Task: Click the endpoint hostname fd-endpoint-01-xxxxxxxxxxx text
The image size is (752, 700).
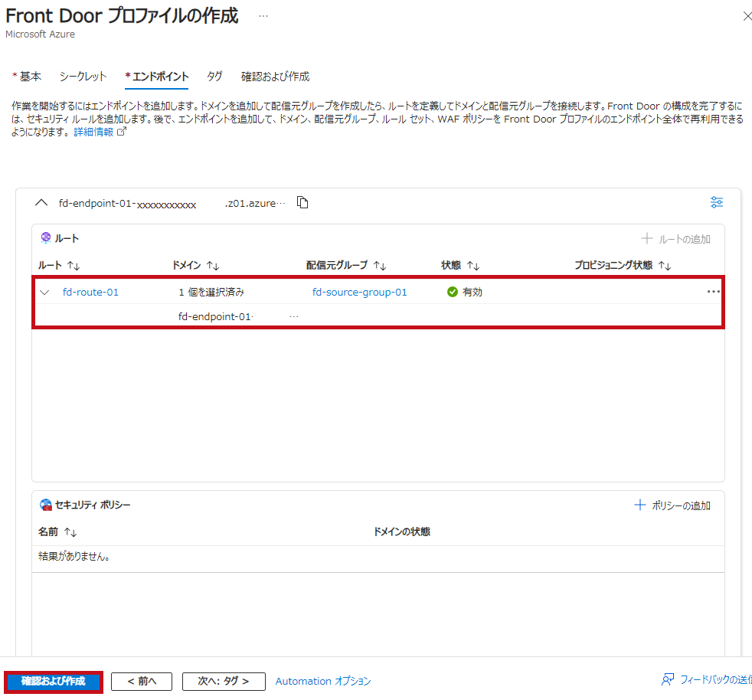Action: pyautogui.click(x=127, y=204)
